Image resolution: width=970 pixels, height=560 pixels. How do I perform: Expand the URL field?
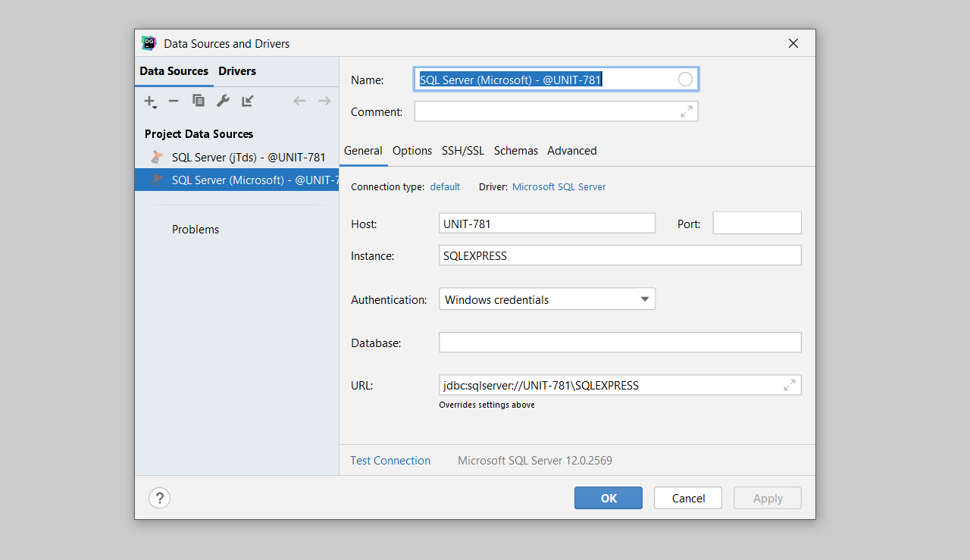[790, 385]
